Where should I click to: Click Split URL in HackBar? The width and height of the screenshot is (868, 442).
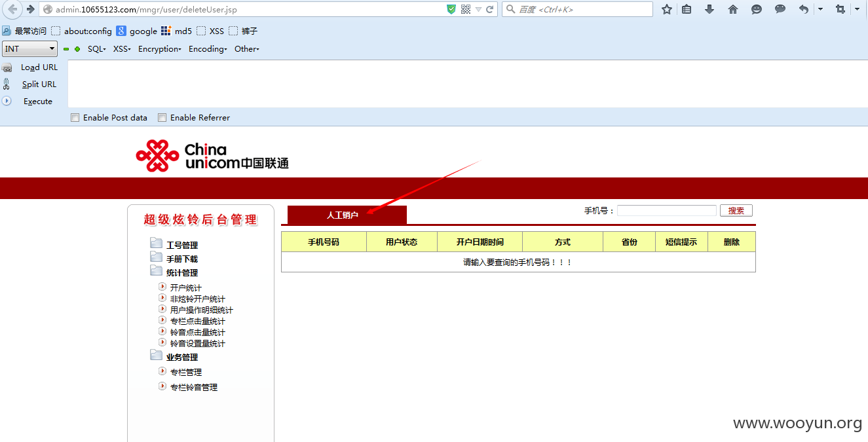point(39,84)
